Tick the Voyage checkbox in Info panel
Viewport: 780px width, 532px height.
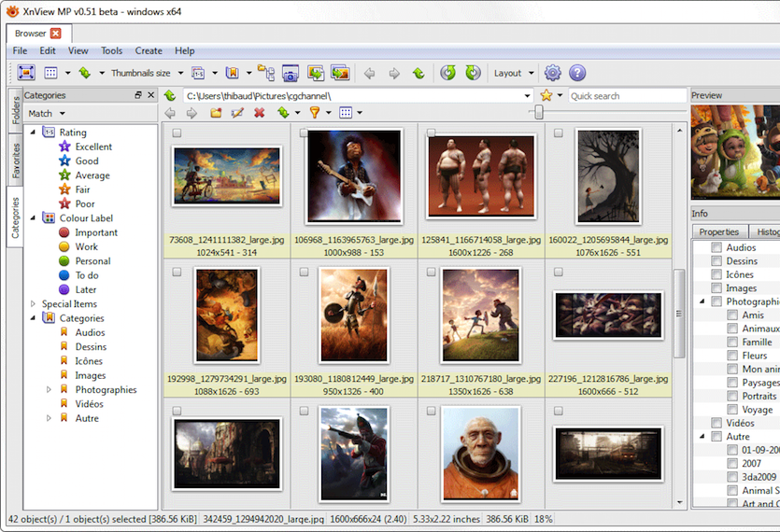[x=732, y=409]
